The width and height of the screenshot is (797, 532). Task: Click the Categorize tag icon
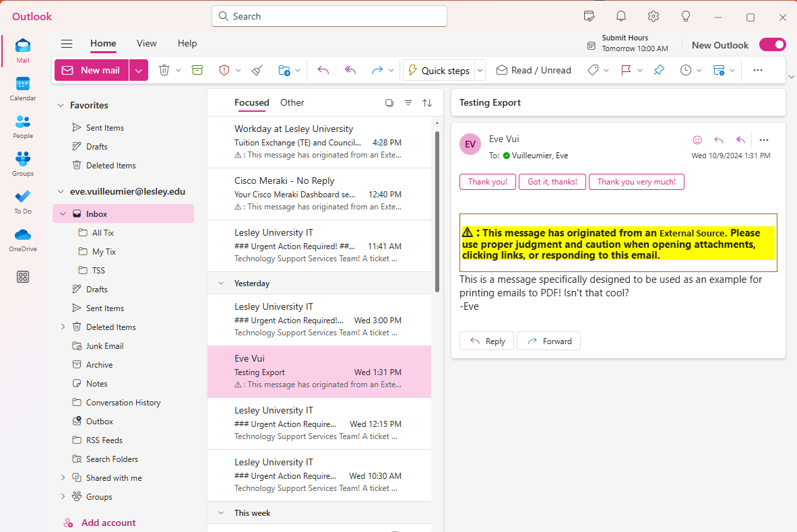pyautogui.click(x=593, y=70)
